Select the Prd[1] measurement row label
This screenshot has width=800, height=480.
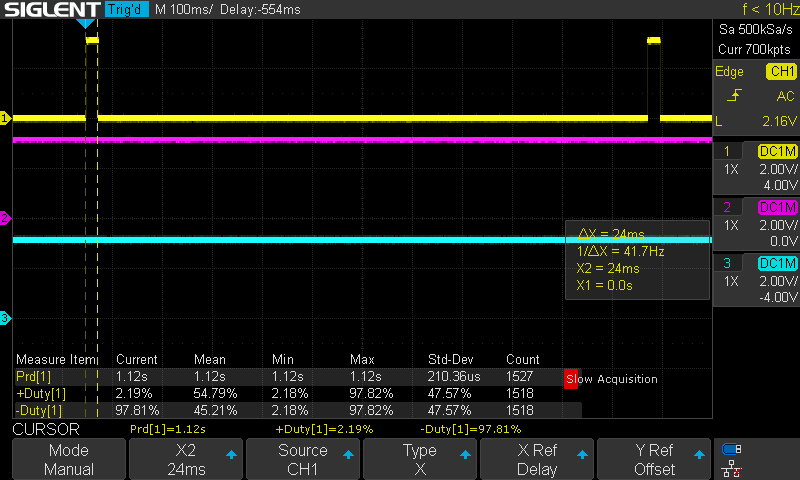point(34,376)
